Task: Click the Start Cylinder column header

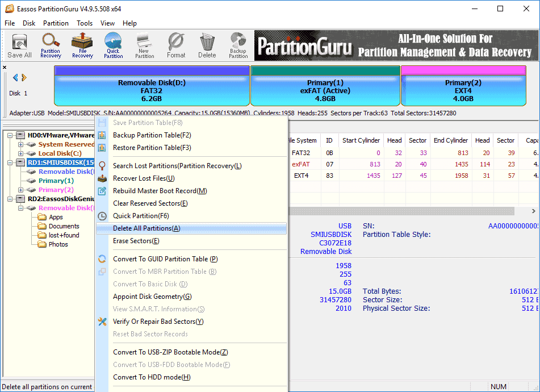Action: click(361, 140)
